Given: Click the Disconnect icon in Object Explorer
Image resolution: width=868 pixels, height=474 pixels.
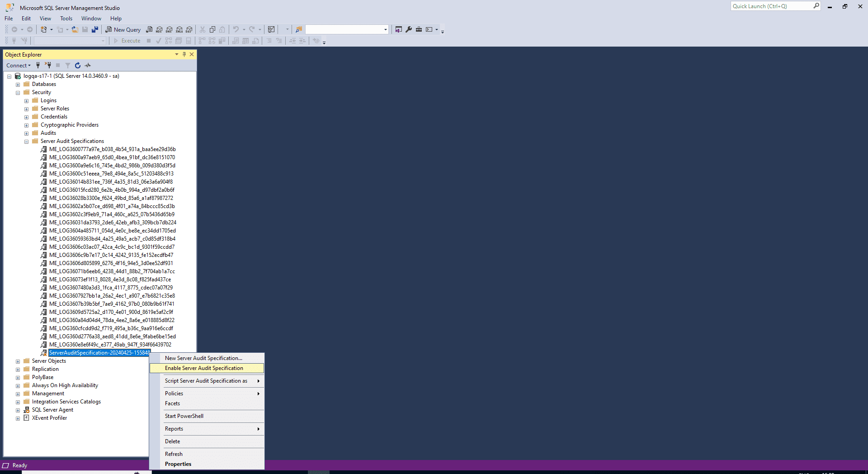Looking at the screenshot, I should coord(48,65).
